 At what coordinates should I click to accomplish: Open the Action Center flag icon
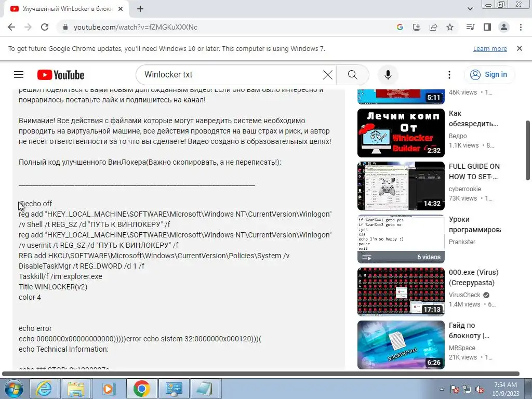point(455,389)
